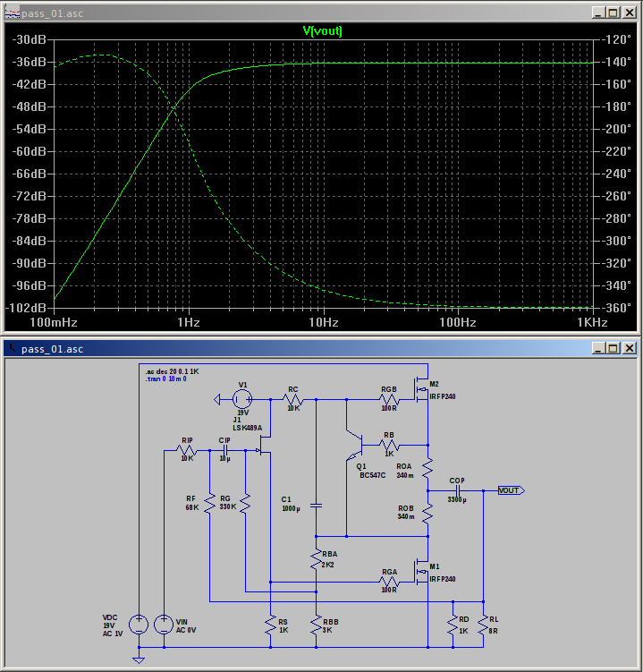
Task: Click the -36dB left axis label
Action: (29, 62)
